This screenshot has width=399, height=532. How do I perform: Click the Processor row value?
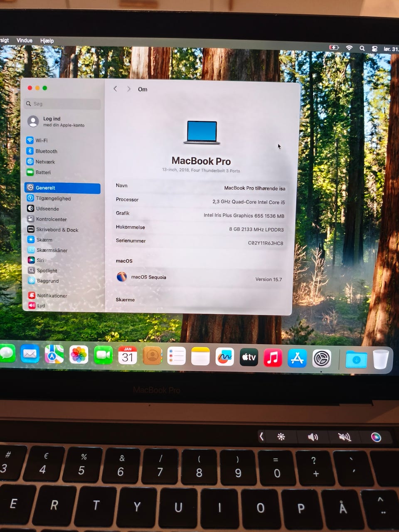pos(249,202)
